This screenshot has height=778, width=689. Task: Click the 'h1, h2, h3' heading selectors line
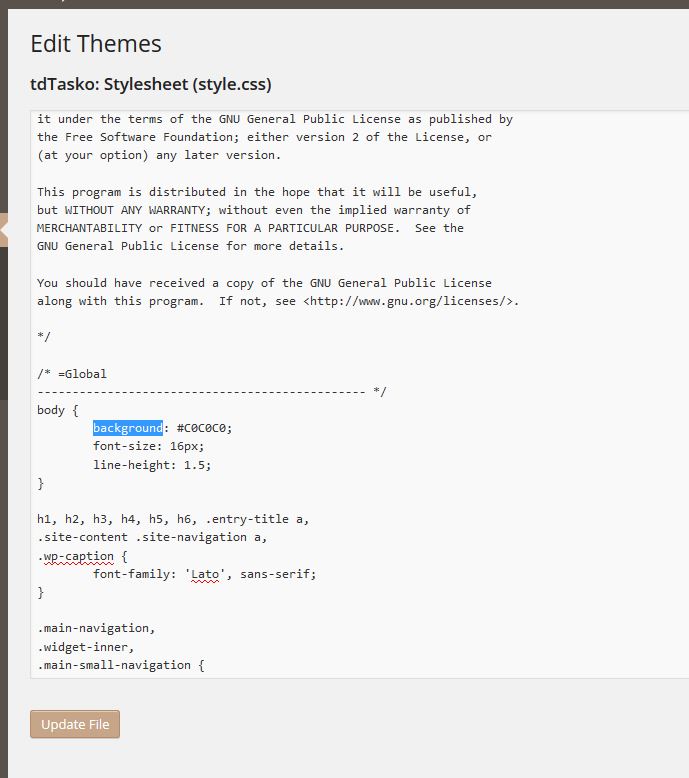coord(173,519)
